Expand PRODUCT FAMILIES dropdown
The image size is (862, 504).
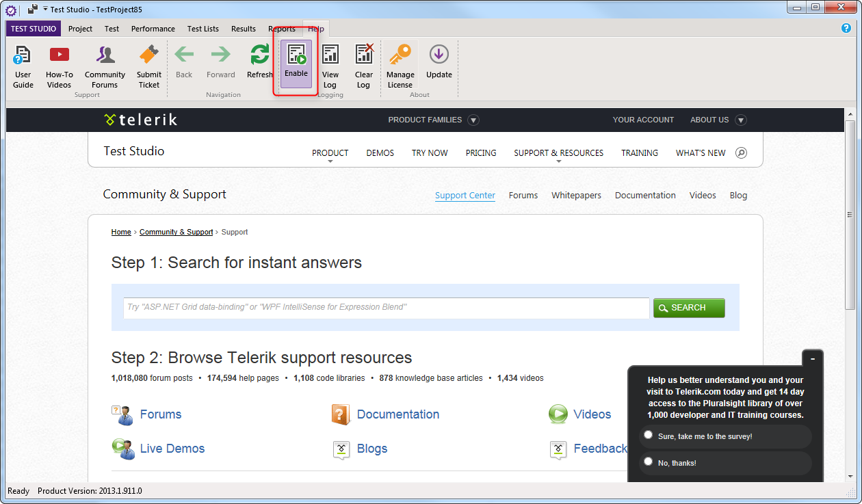tap(473, 120)
